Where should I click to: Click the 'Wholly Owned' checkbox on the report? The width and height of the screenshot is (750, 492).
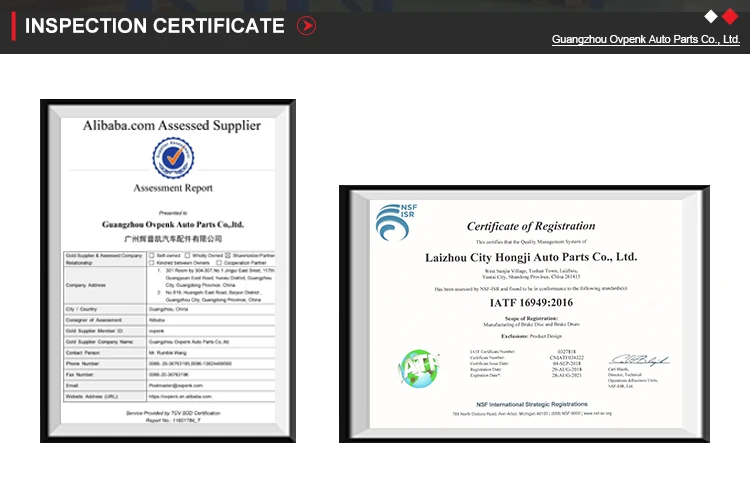click(187, 255)
